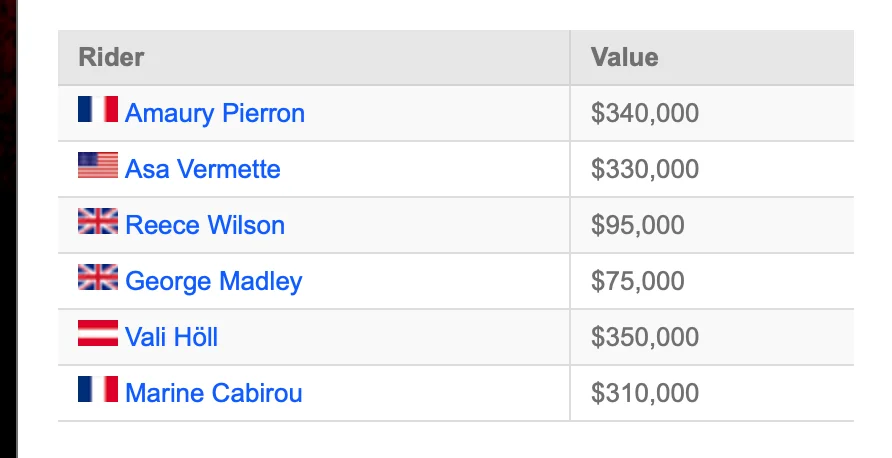Click the US flag beside Asa Vermette
The width and height of the screenshot is (892, 458).
coord(98,165)
